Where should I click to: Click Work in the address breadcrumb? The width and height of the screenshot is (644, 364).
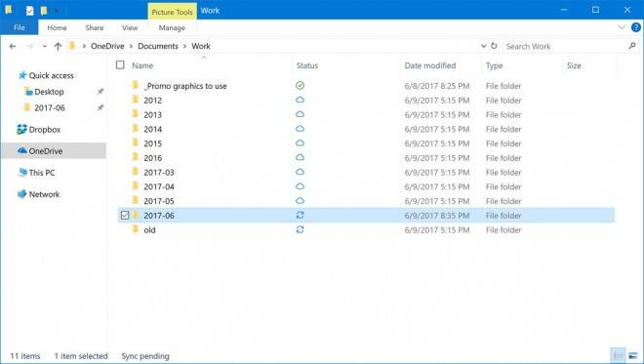pyautogui.click(x=201, y=46)
